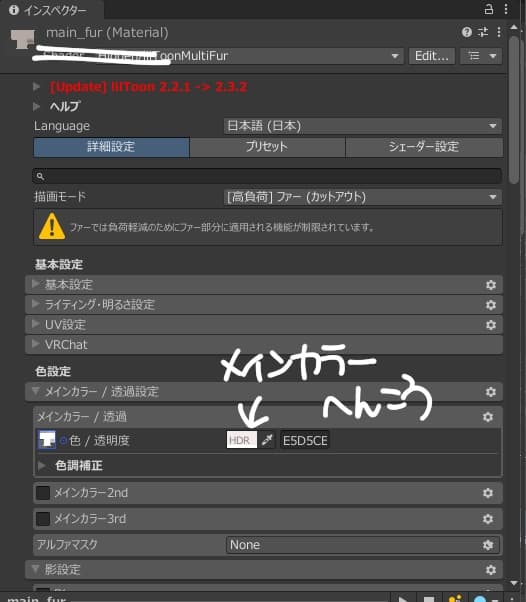
Task: Enable the メインカラー3rd checkbox
Action: point(43,519)
